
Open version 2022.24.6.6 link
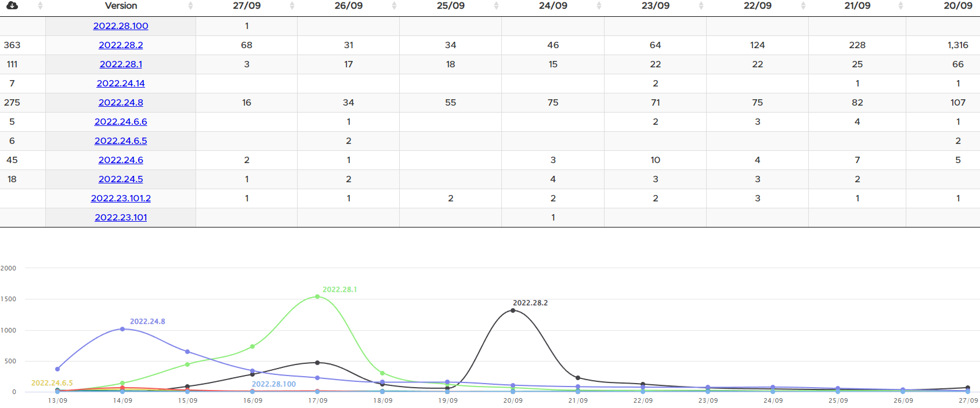(121, 122)
